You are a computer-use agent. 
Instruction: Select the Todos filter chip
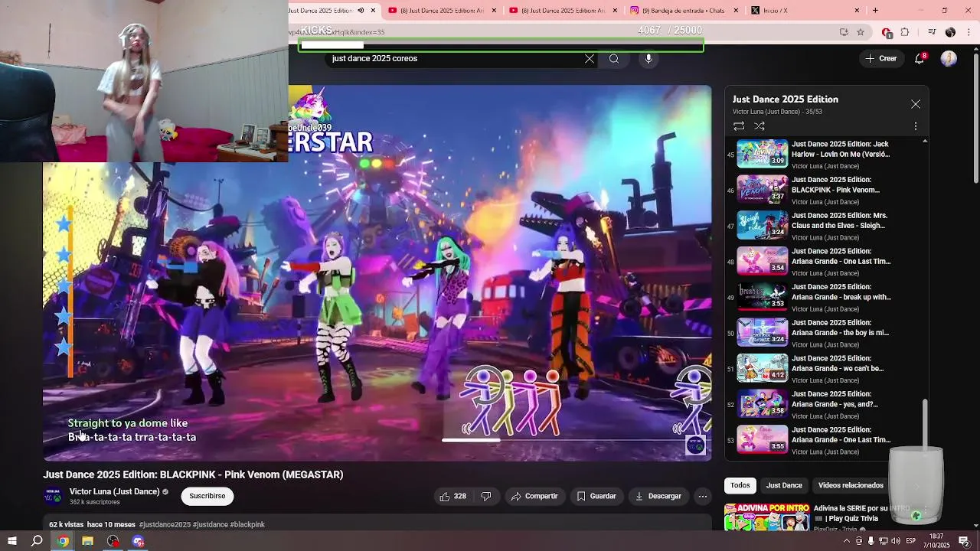pos(740,485)
